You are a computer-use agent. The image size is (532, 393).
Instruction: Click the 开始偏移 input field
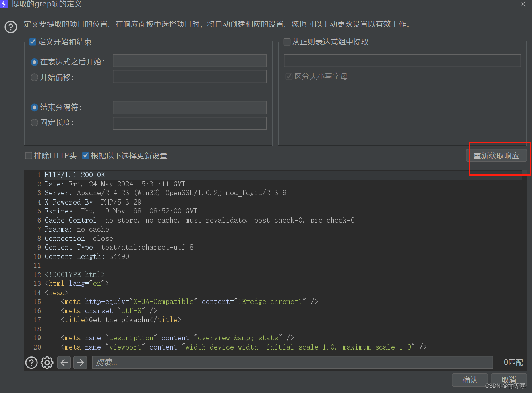click(x=190, y=77)
